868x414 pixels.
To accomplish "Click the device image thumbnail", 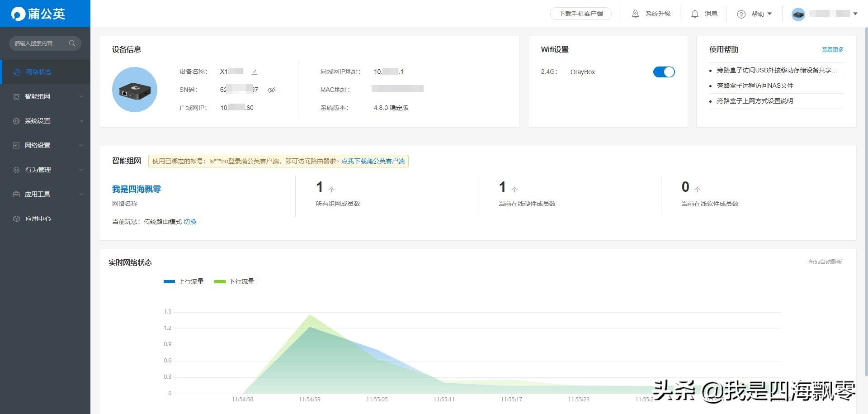I will (x=135, y=90).
